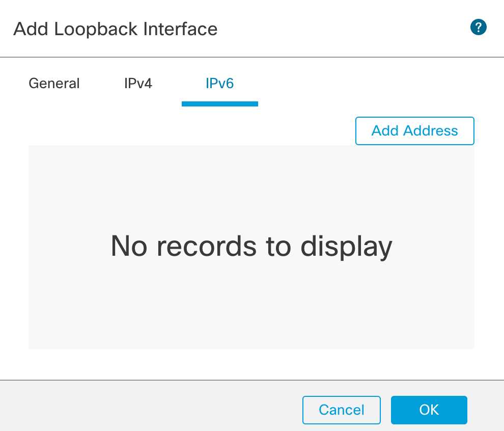Cancel the Add Loopback Interface dialog

coord(341,410)
